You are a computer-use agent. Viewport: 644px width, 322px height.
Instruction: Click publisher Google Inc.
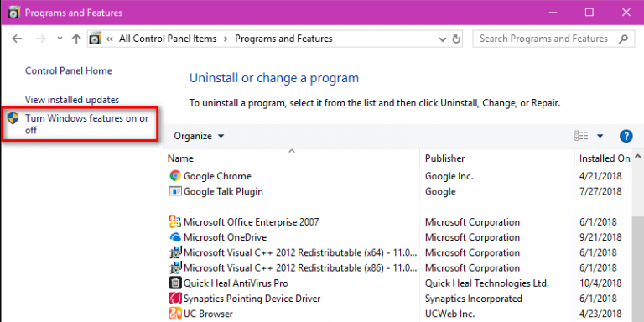click(449, 176)
